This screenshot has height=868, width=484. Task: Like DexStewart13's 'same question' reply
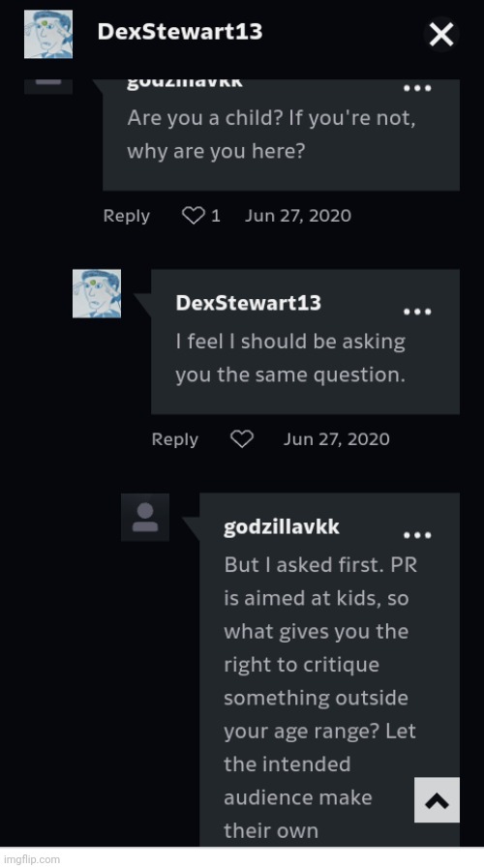[241, 439]
